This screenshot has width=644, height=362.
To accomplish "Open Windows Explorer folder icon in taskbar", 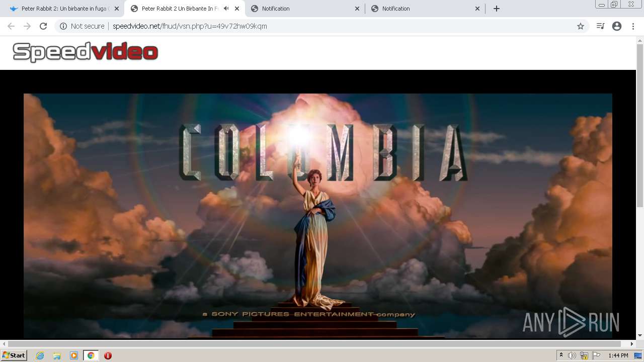I will tap(57, 355).
